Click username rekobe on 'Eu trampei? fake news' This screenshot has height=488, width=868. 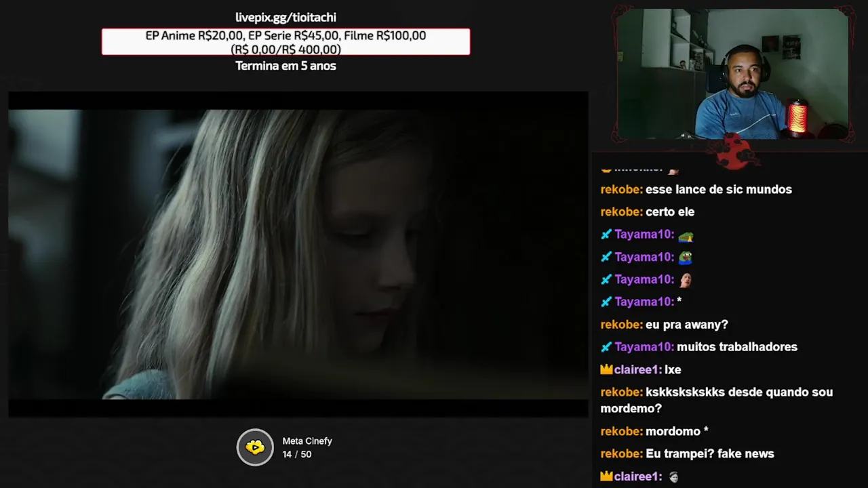[x=622, y=454]
